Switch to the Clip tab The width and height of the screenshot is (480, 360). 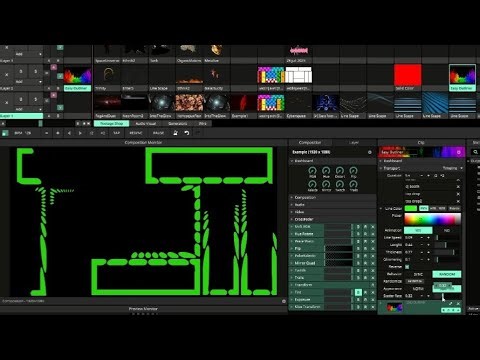click(x=421, y=142)
